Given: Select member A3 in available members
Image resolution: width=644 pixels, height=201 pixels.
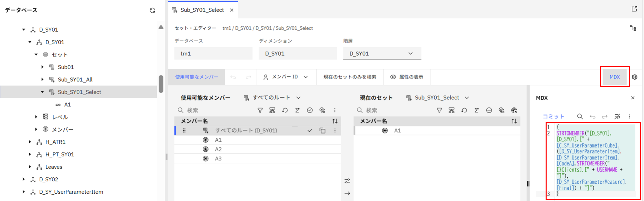Looking at the screenshot, I should point(257,158).
